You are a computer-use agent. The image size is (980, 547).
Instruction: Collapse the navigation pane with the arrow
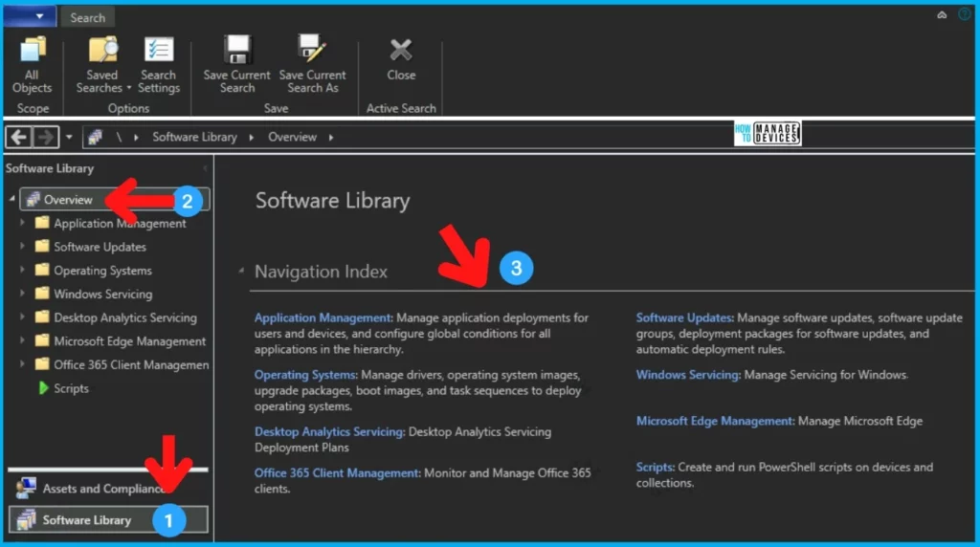click(205, 168)
